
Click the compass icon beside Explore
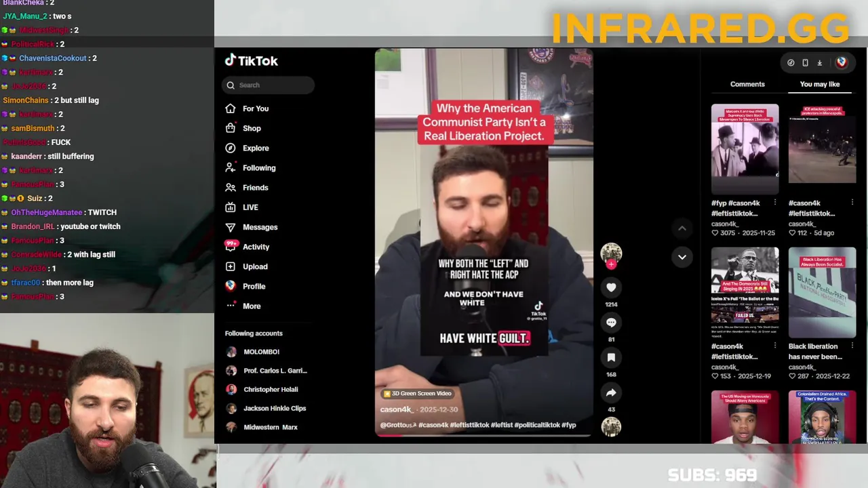coord(231,148)
